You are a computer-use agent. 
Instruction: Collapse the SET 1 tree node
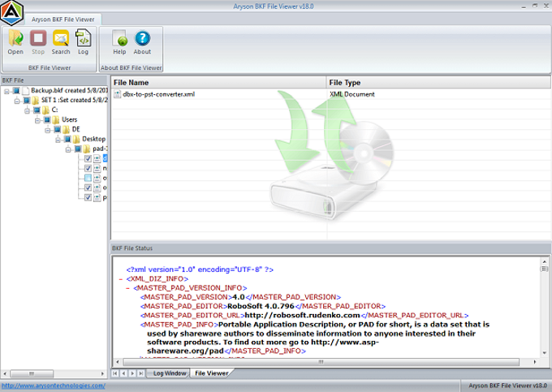click(17, 101)
